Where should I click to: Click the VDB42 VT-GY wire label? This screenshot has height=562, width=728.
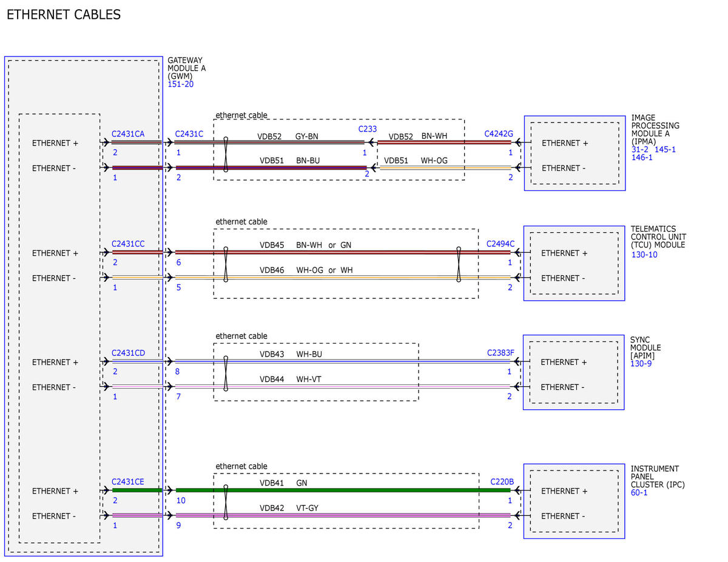[289, 508]
